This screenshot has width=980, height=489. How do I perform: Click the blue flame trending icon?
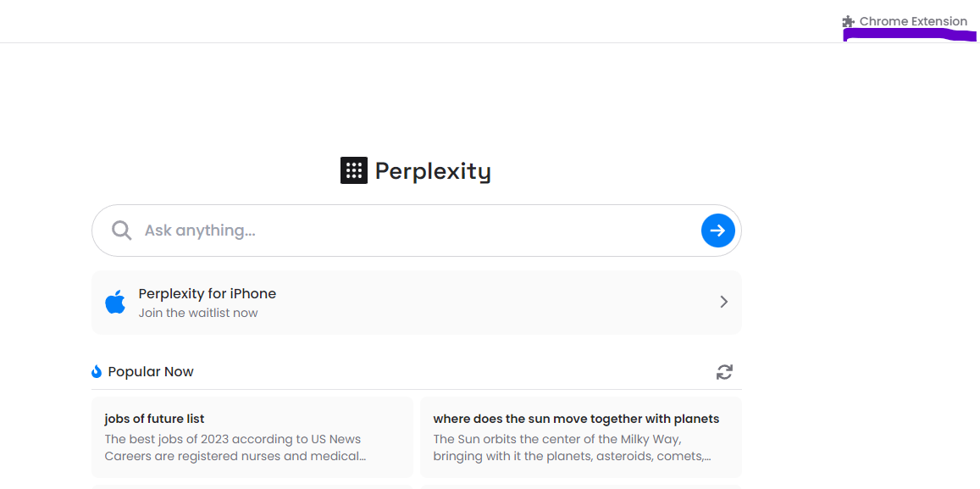point(97,371)
